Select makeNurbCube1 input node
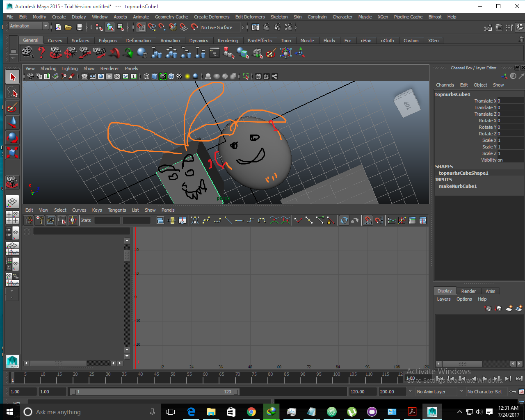Screen dimensions: 525x420 click(458, 186)
